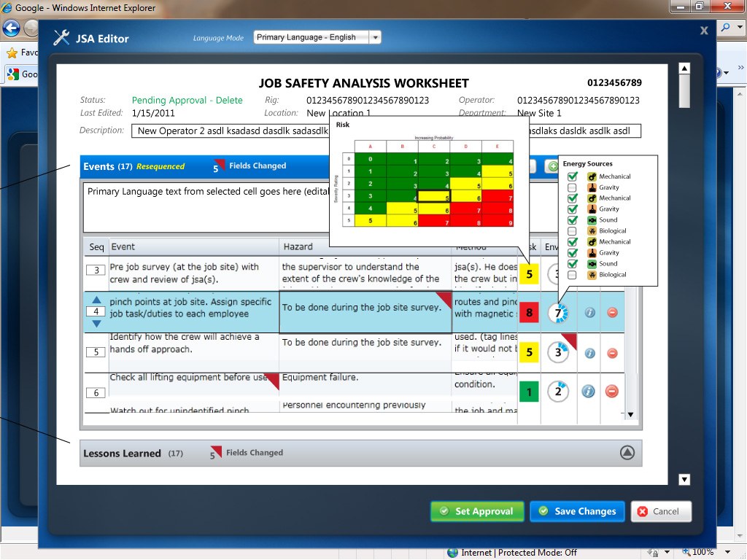
Task: Uncheck the third Mechanical energy source
Action: [x=572, y=242]
